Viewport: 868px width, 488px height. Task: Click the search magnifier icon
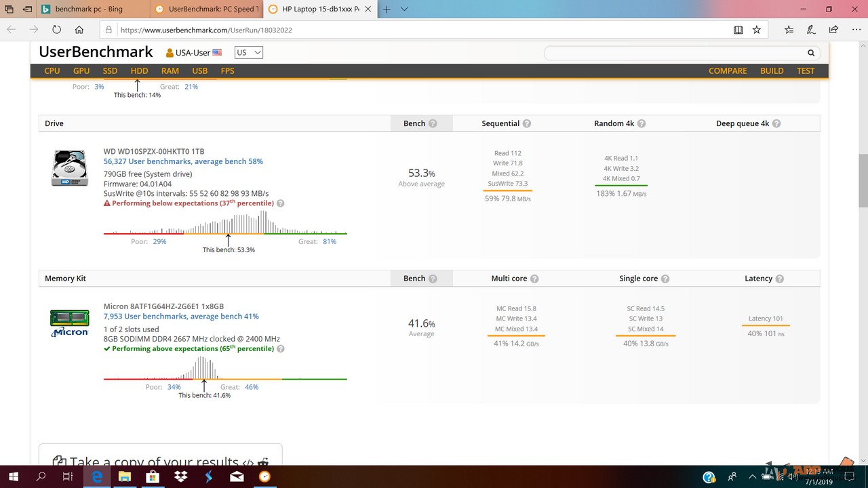[811, 53]
